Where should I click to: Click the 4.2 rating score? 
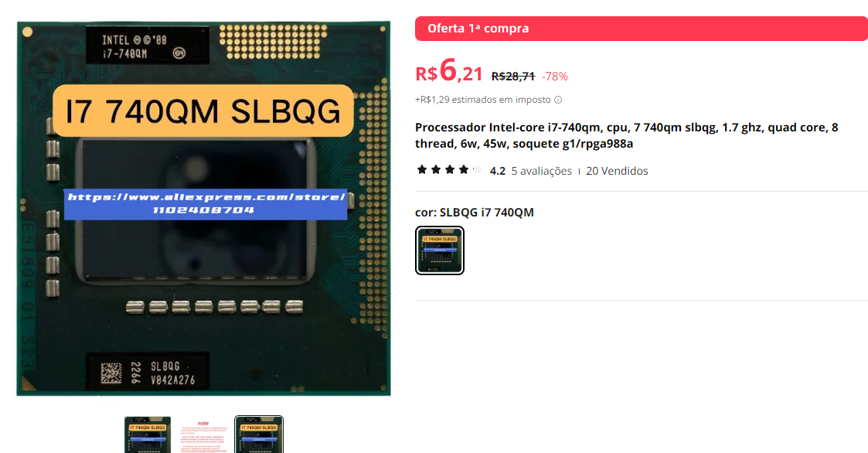[498, 171]
